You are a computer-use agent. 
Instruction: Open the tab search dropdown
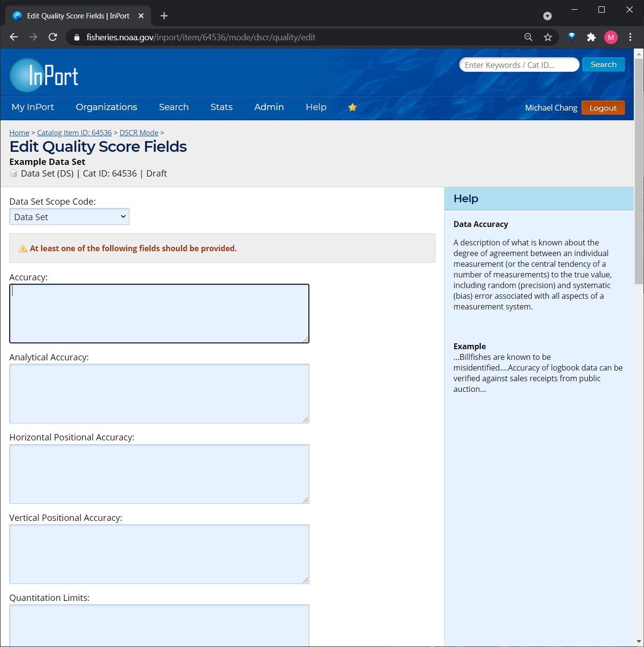(547, 16)
